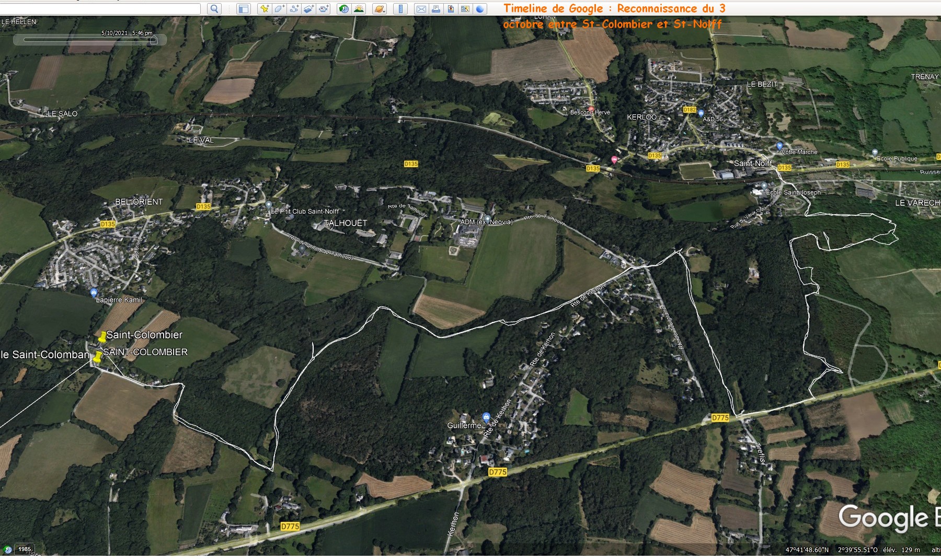941x560 pixels.
Task: Select the Add Image Overlay tool
Action: [x=309, y=8]
